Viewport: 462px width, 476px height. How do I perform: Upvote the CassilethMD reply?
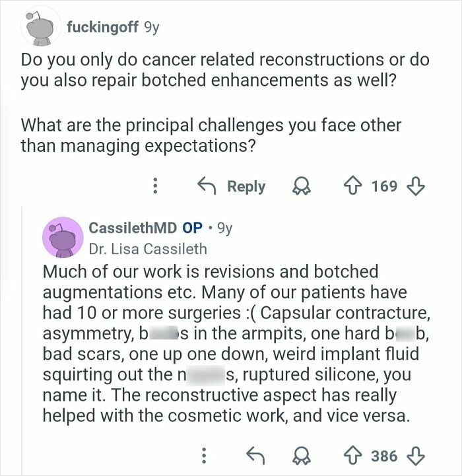coord(355,456)
